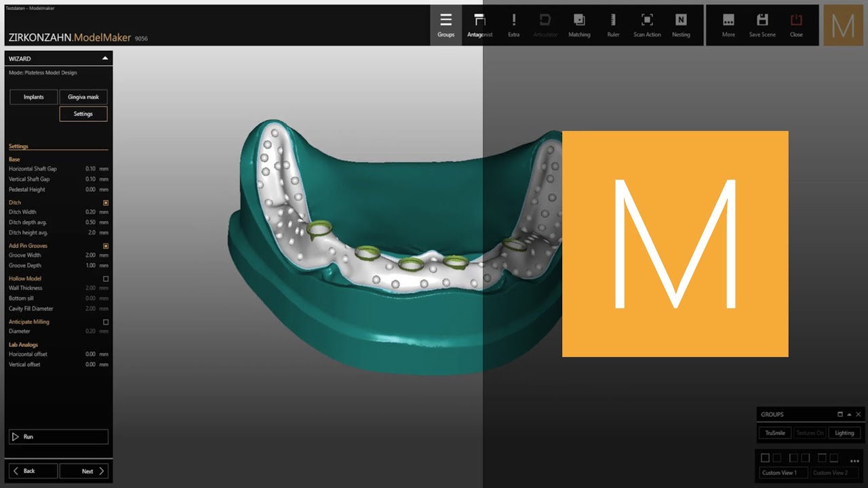Enable the Hollow Model checkbox
Viewport: 868px width, 488px height.
tap(106, 279)
